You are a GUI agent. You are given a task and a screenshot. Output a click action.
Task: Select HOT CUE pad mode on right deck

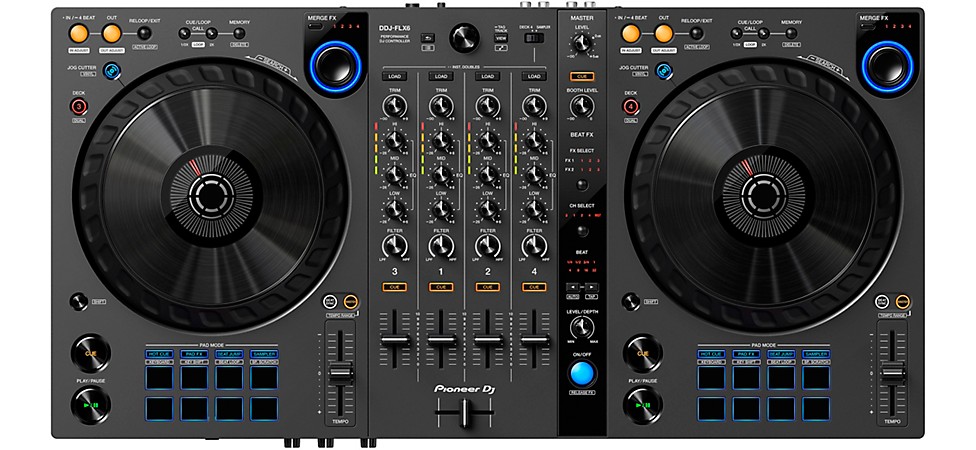(711, 354)
